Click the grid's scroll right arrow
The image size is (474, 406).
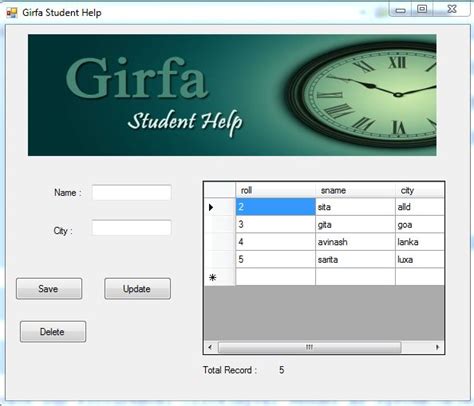[x=437, y=347]
